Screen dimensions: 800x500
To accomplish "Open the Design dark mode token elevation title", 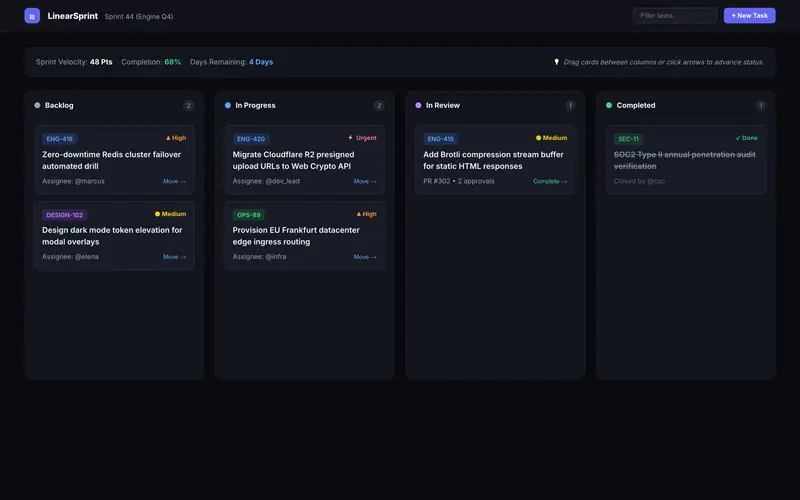I will (x=112, y=236).
